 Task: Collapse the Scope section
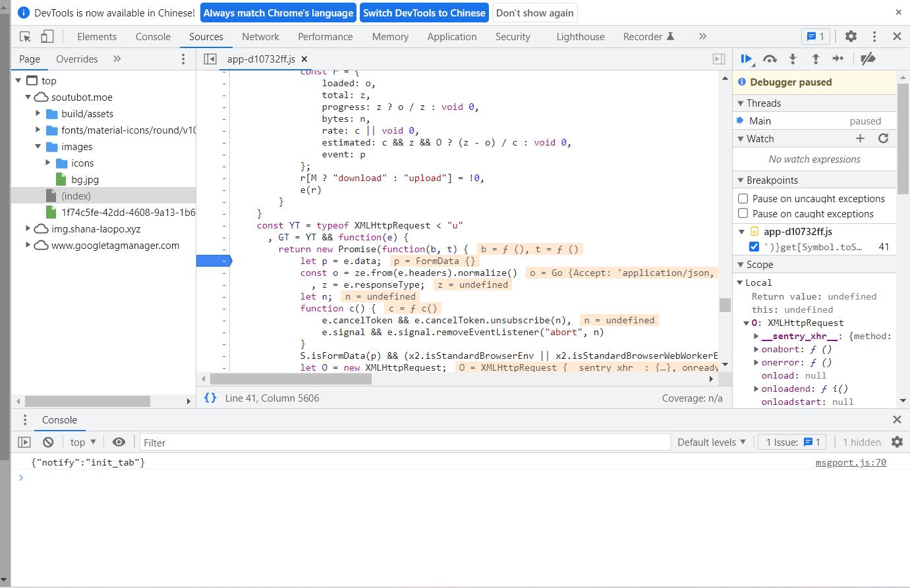(x=741, y=265)
